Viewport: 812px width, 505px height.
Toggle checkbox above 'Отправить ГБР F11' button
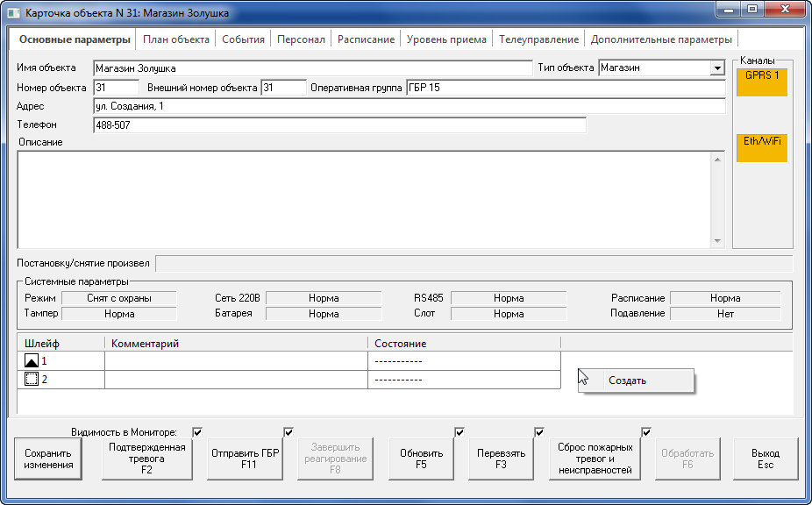tap(289, 432)
